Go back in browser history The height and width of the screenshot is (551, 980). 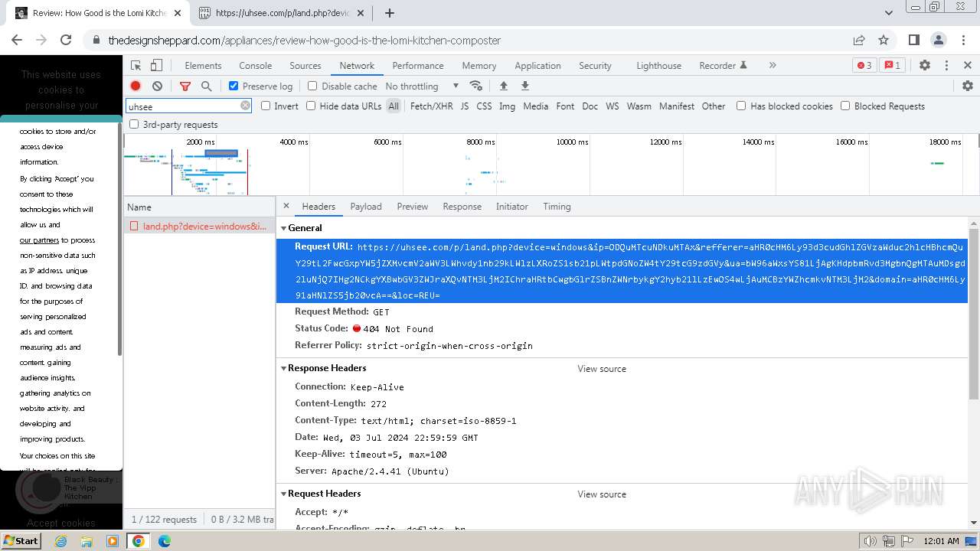tap(17, 40)
